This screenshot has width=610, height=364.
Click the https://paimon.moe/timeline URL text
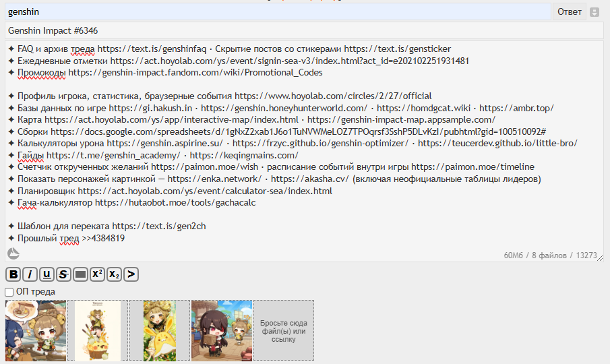(473, 167)
